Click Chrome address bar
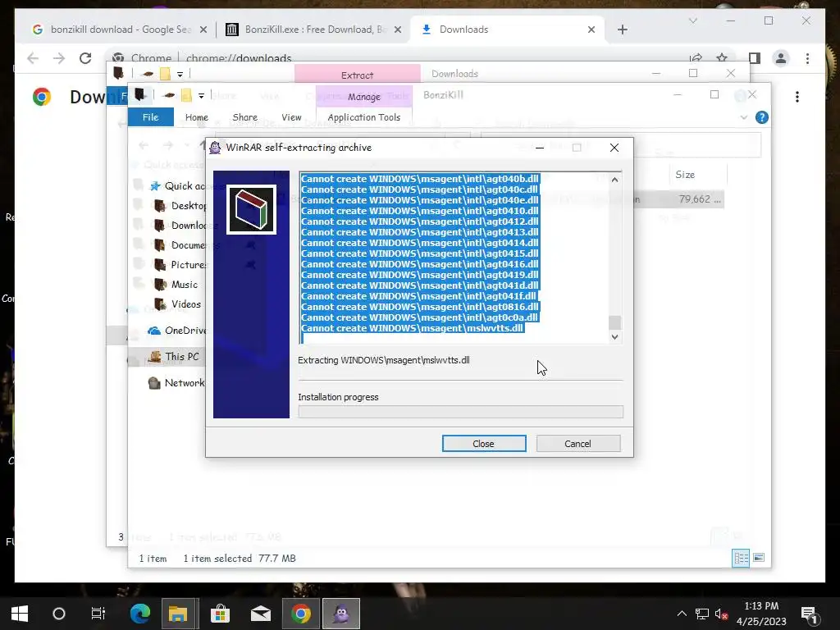 [396, 58]
